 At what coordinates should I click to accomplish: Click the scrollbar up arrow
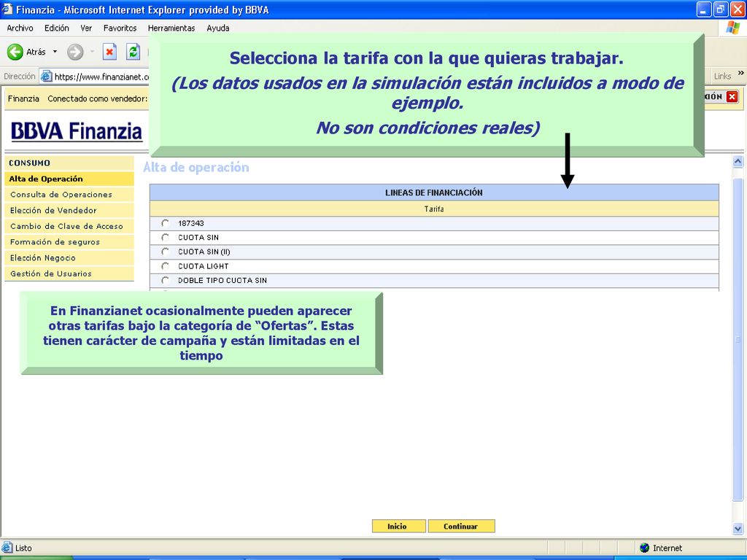(738, 161)
